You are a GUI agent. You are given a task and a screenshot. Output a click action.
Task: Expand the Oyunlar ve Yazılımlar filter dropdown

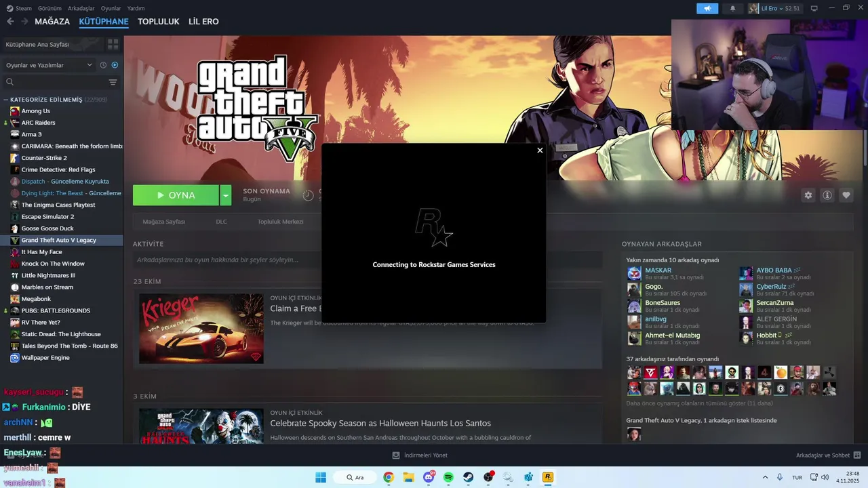[49, 65]
